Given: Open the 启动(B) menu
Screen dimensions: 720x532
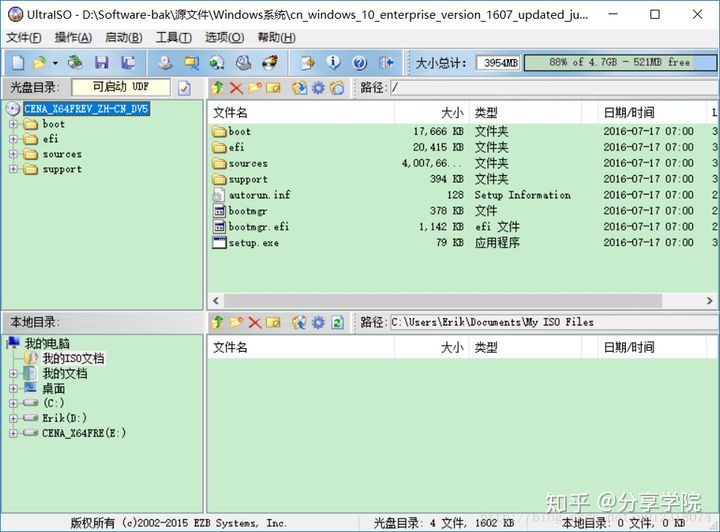Looking at the screenshot, I should click(124, 38).
